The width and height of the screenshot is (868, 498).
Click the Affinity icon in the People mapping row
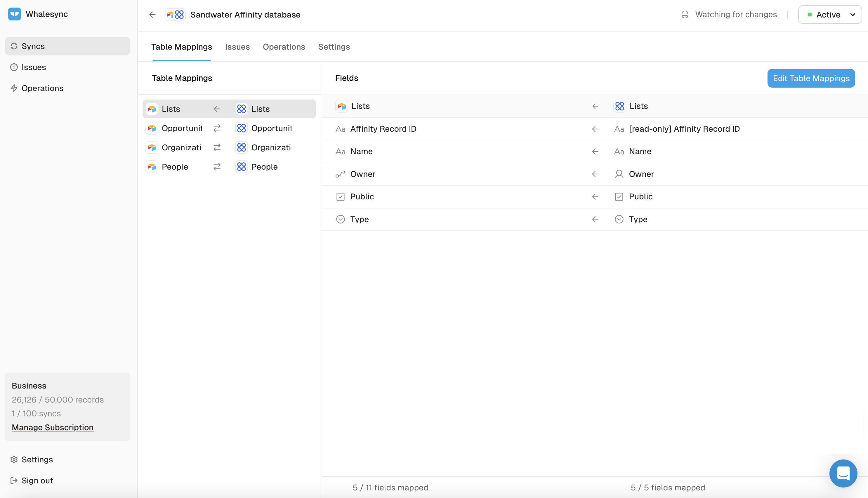[x=242, y=167]
